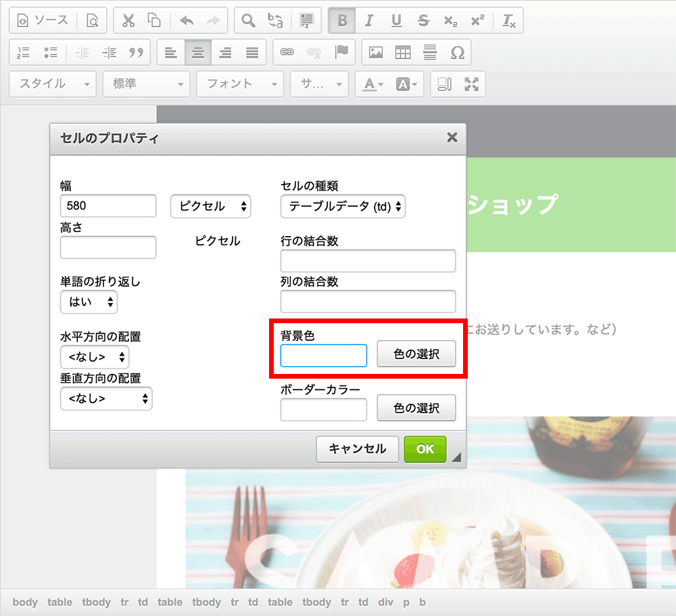Open the text background color picker
The height and width of the screenshot is (616, 676).
[406, 84]
